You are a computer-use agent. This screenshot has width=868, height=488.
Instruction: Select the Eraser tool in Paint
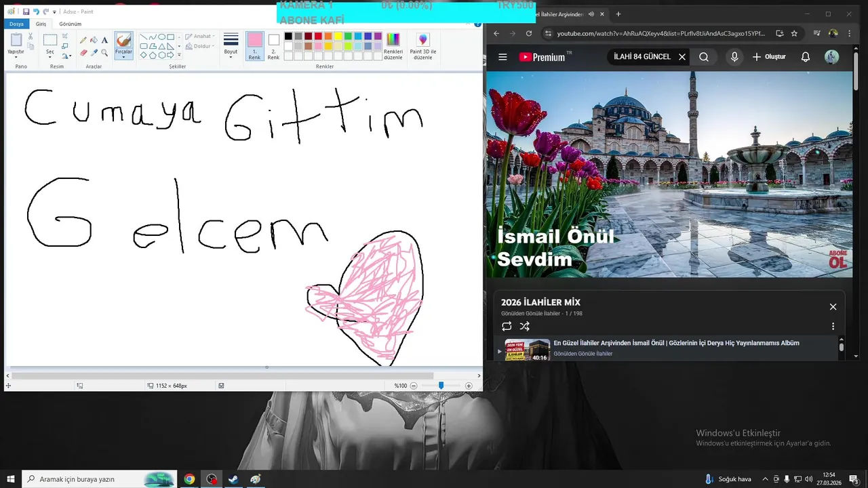click(83, 52)
